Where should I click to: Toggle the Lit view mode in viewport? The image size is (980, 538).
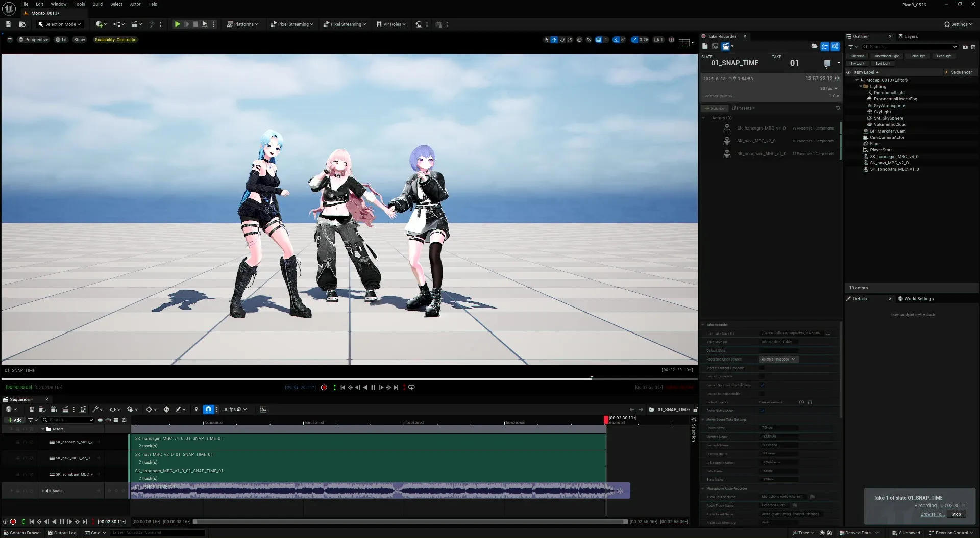[x=61, y=40]
